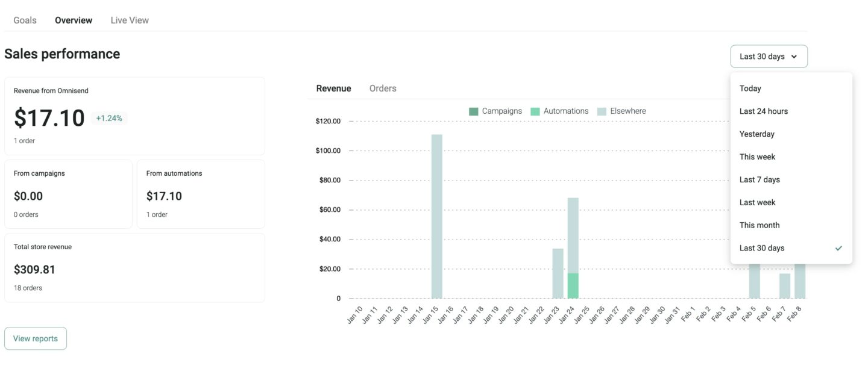Switch to the Goals tab
Viewport: 868px width, 366px height.
coord(25,20)
